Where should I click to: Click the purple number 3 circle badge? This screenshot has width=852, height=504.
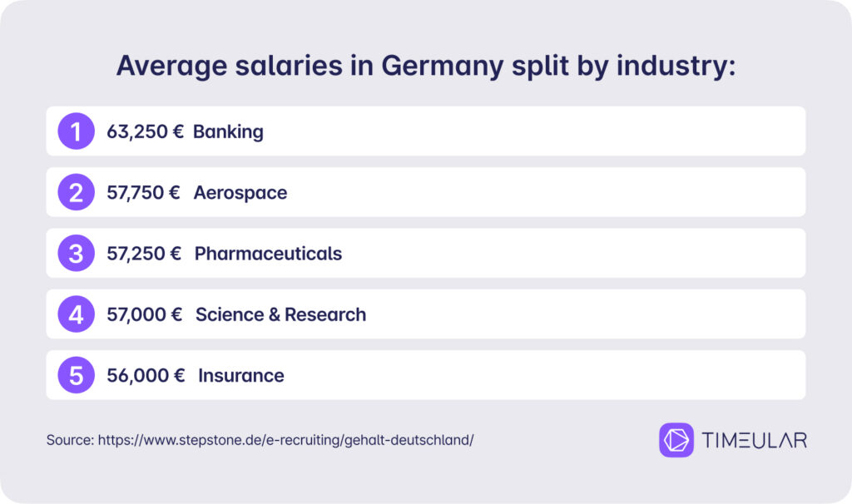[76, 253]
